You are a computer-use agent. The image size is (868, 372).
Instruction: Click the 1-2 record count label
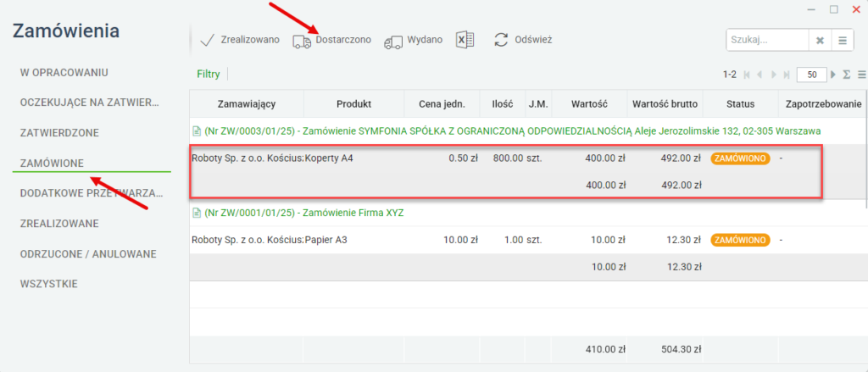pyautogui.click(x=730, y=75)
